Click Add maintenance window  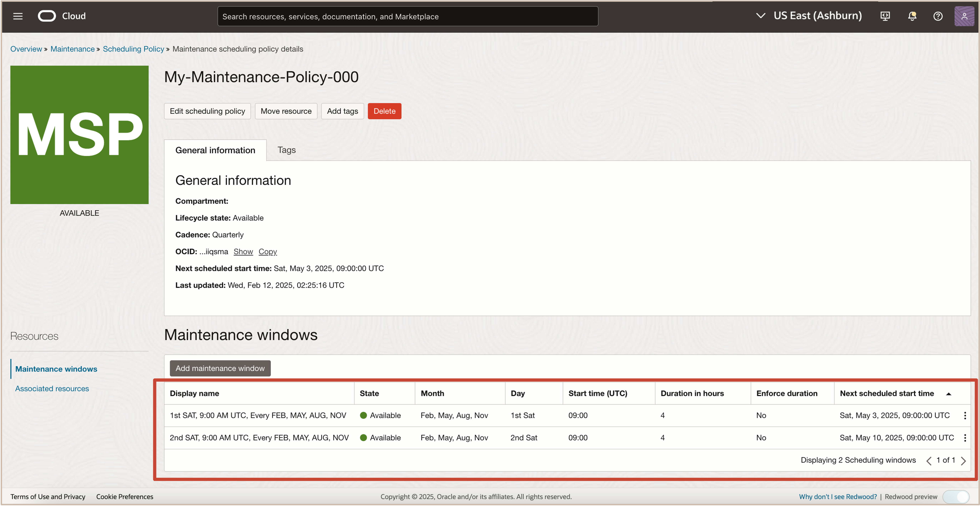click(x=220, y=368)
